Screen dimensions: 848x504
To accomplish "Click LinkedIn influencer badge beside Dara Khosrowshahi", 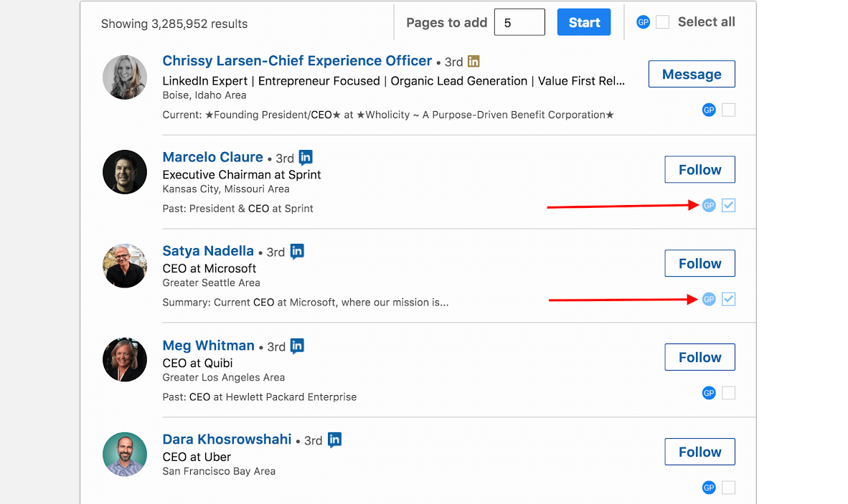I will 334,439.
